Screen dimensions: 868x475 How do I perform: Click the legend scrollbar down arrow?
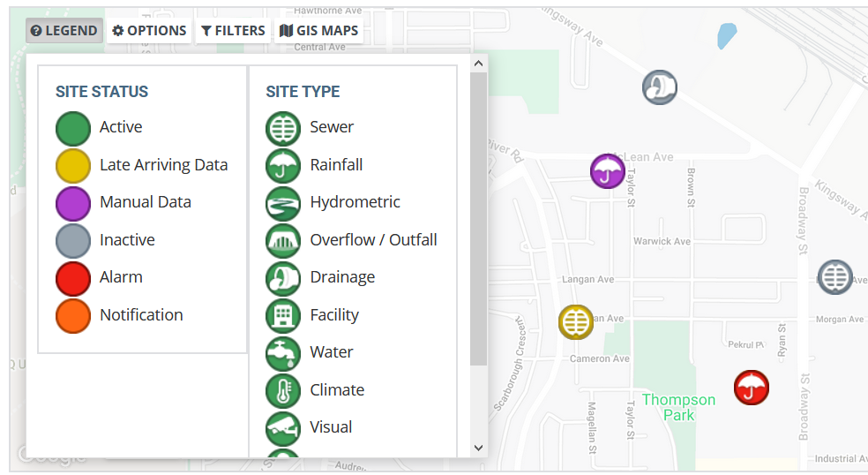click(479, 448)
